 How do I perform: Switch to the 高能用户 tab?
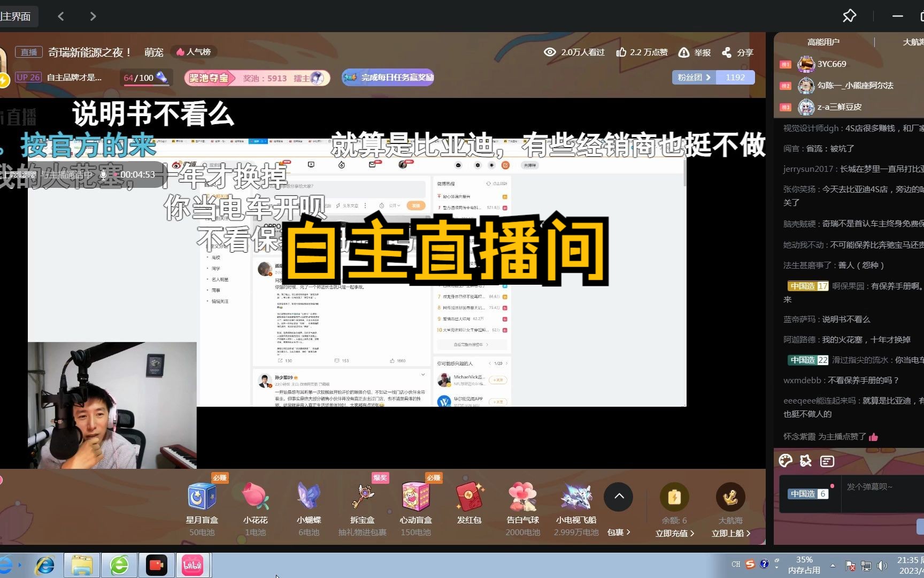coord(823,42)
